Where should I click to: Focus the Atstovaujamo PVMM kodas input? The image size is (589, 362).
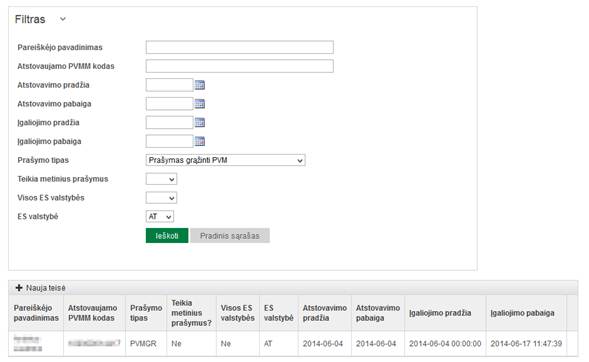[x=240, y=66]
